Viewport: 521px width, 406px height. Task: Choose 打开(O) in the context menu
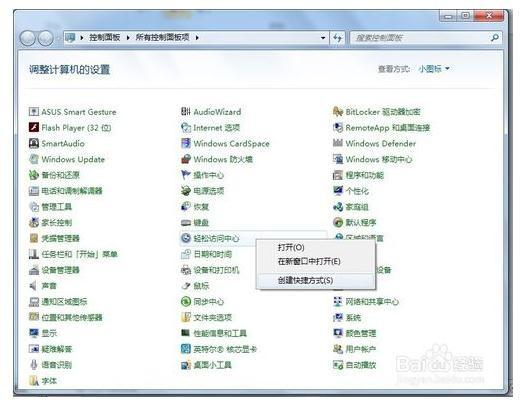coord(291,247)
